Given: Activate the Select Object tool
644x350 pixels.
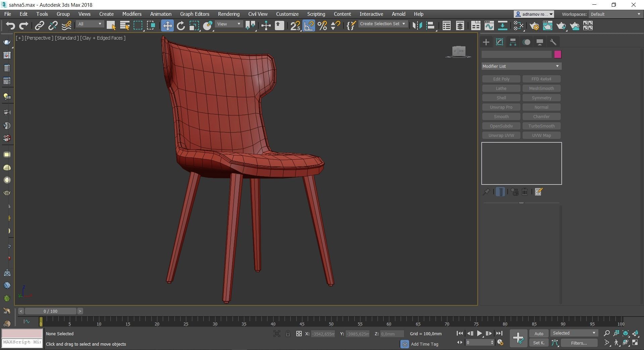Looking at the screenshot, I should pos(111,26).
